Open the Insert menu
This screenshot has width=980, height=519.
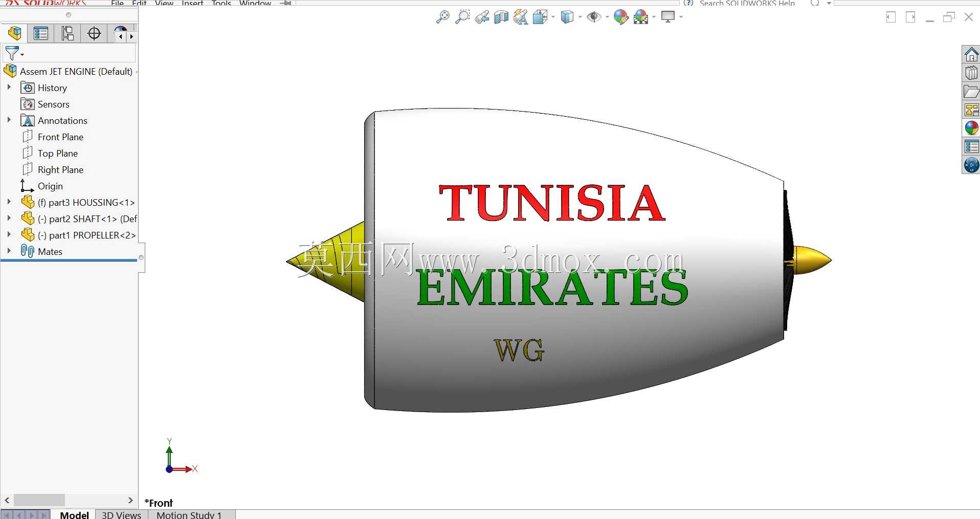pyautogui.click(x=192, y=3)
